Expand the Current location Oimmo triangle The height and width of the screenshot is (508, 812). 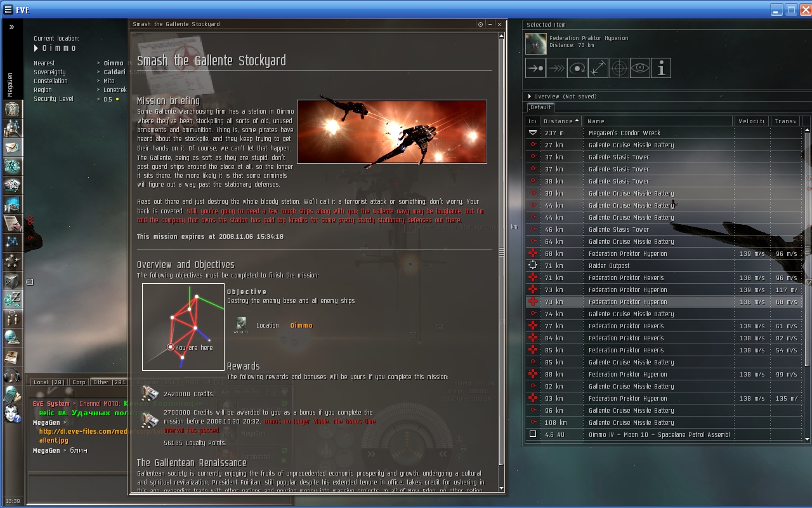(x=36, y=48)
